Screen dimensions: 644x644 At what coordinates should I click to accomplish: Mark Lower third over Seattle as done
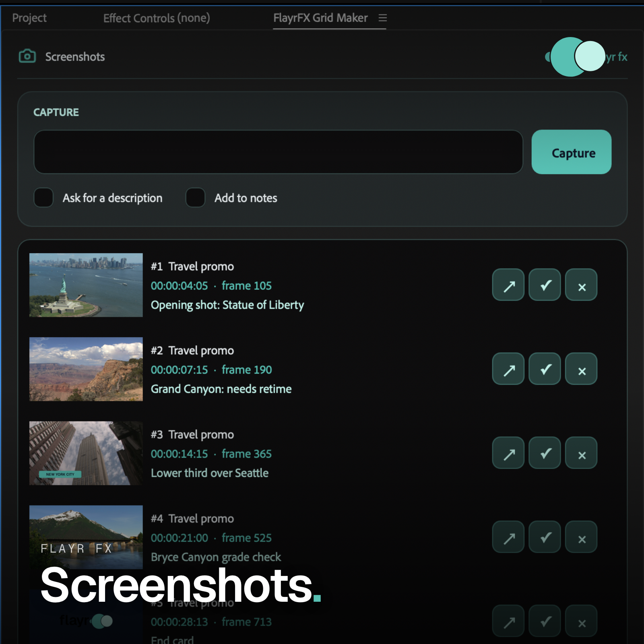tap(545, 453)
